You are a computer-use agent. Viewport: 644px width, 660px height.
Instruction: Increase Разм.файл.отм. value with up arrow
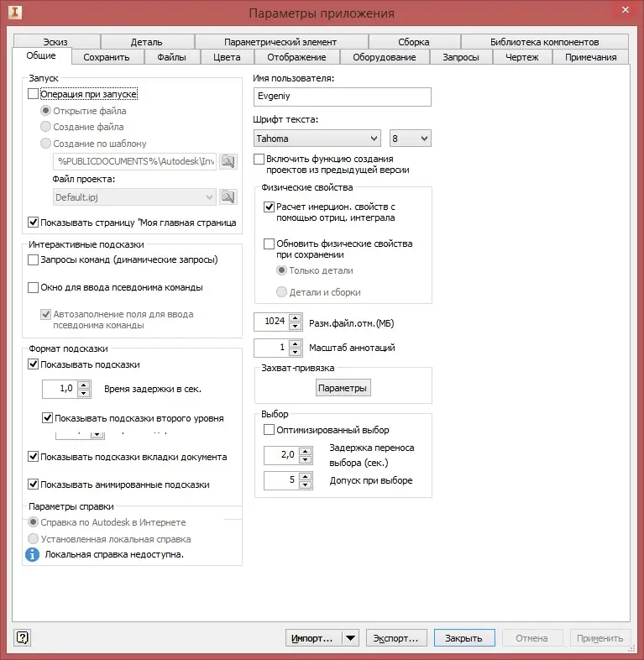click(x=296, y=317)
